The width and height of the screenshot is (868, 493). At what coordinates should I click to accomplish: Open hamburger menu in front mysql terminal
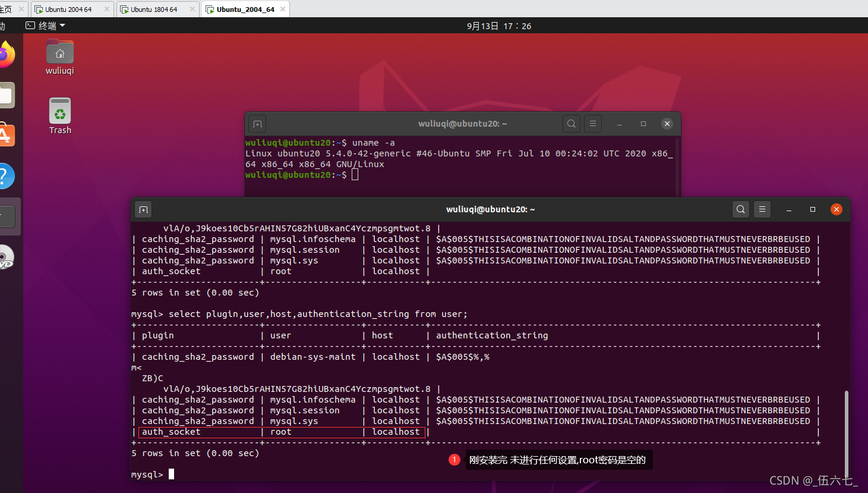coord(762,209)
